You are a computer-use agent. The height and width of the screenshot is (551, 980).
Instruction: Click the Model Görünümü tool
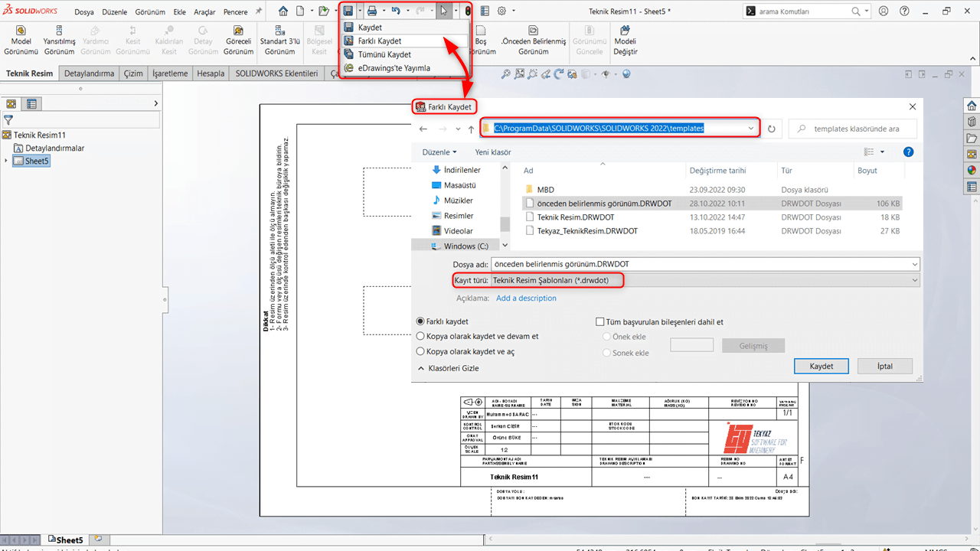pos(21,40)
